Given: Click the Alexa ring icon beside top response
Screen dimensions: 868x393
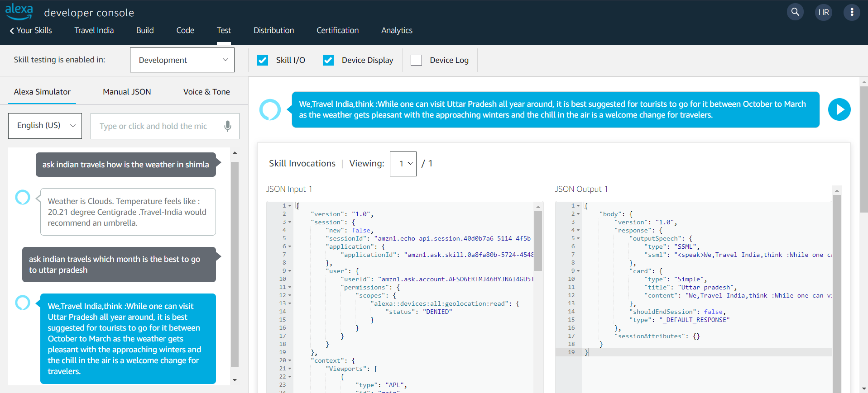Looking at the screenshot, I should [270, 109].
